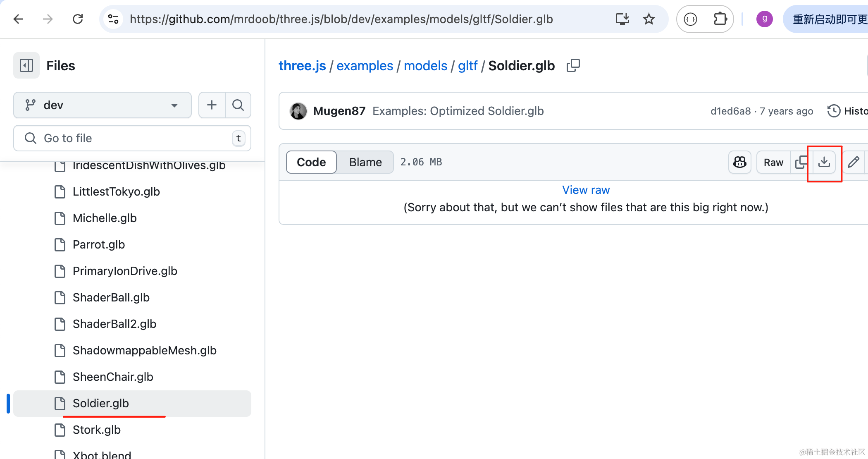Viewport: 868px width, 459px height.
Task: Click file icon beside Stork.glb
Action: (60, 430)
